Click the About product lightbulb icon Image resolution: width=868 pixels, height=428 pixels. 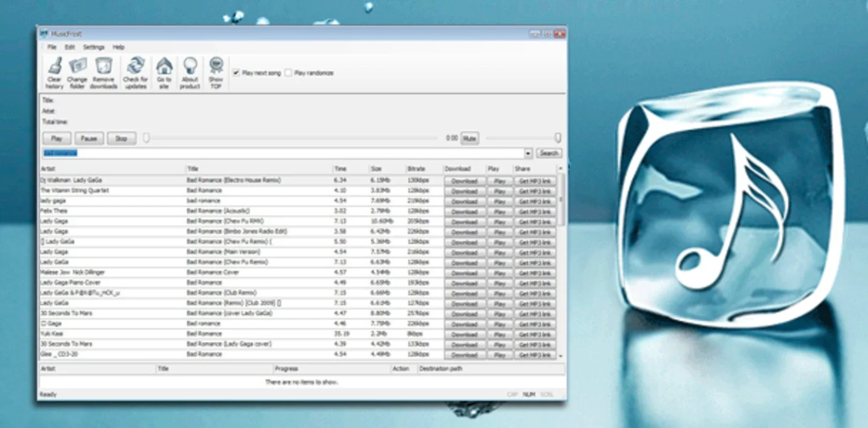[x=190, y=67]
